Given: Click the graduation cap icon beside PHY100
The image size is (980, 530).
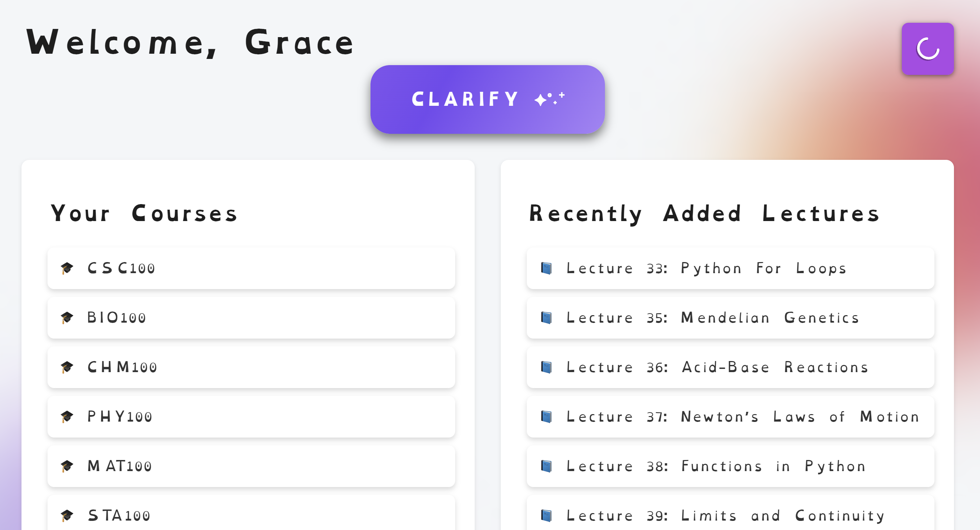Looking at the screenshot, I should (67, 417).
